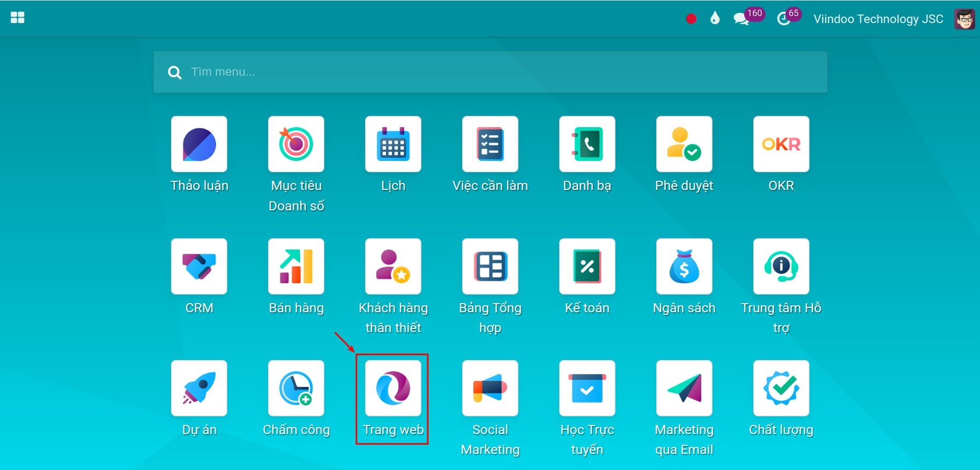
Task: Open the Bán hàng sales app
Action: [296, 267]
